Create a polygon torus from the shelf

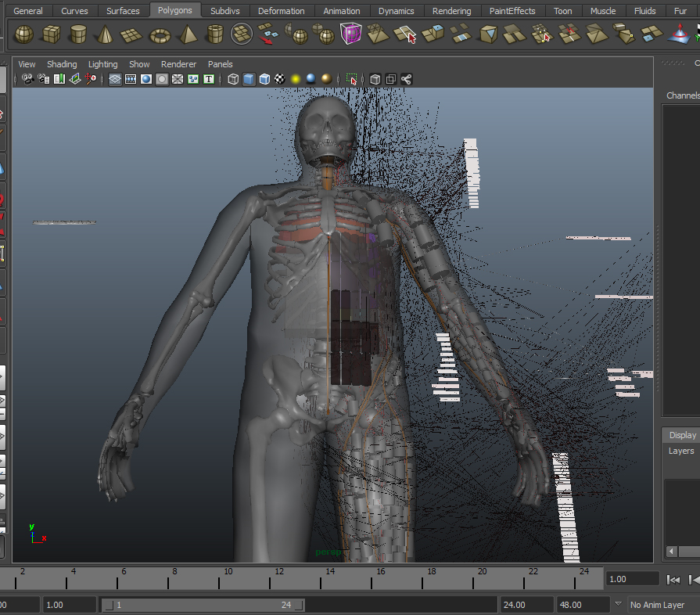click(160, 35)
